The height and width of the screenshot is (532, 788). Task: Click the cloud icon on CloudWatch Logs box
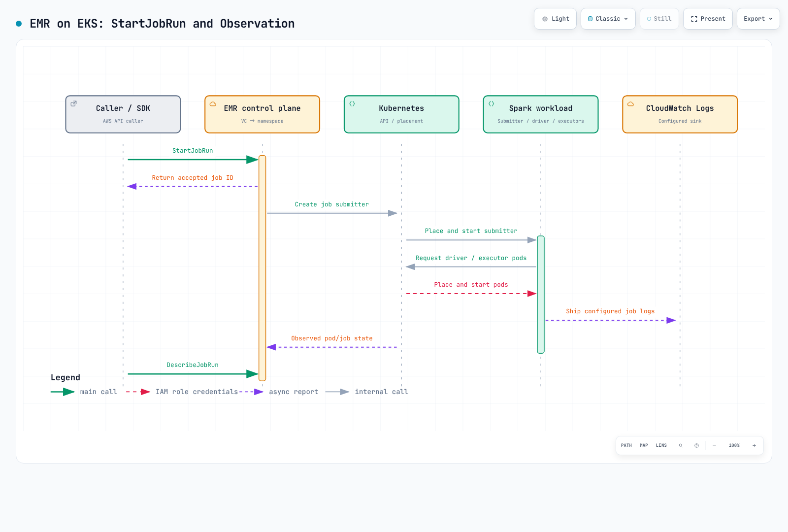630,104
